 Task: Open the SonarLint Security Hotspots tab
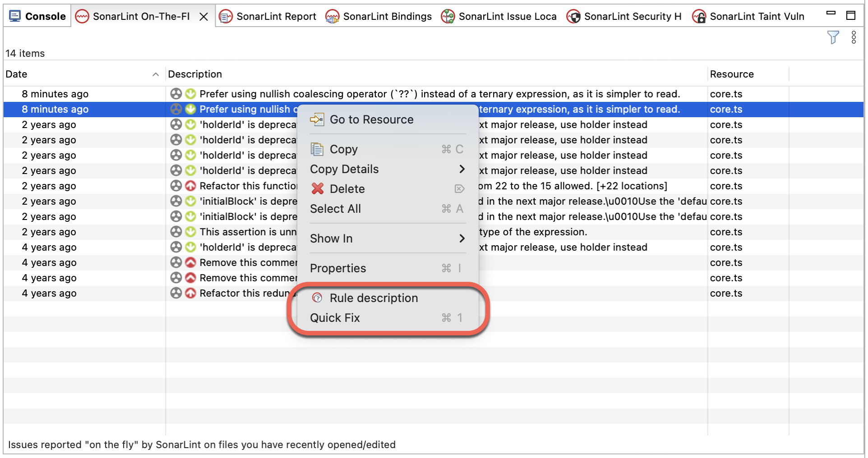coord(624,17)
